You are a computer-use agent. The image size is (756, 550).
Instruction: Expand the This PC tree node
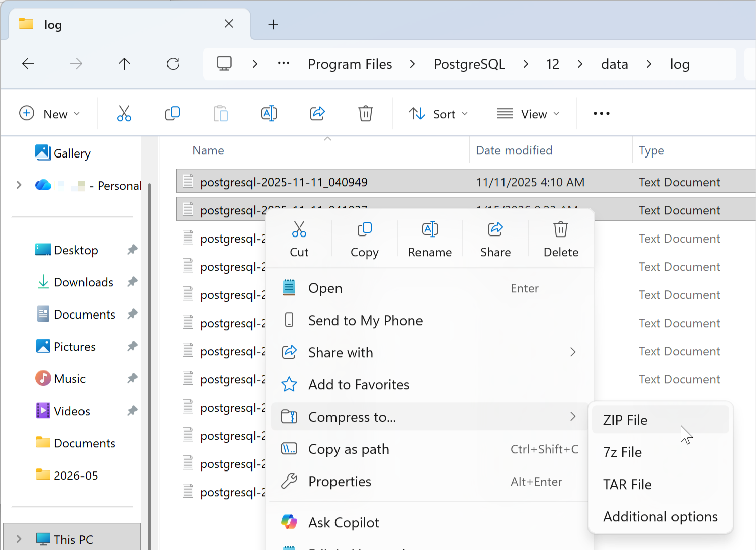(19, 539)
